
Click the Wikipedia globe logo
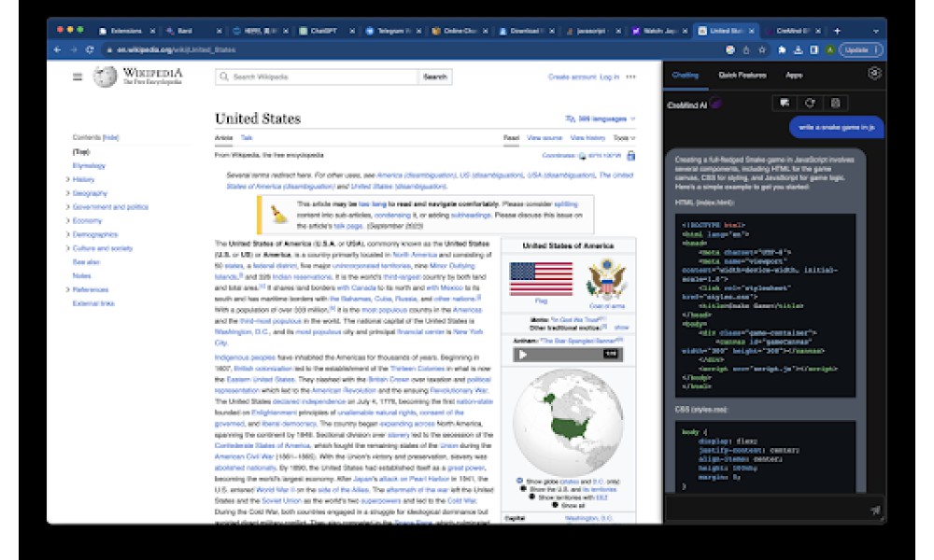click(105, 77)
